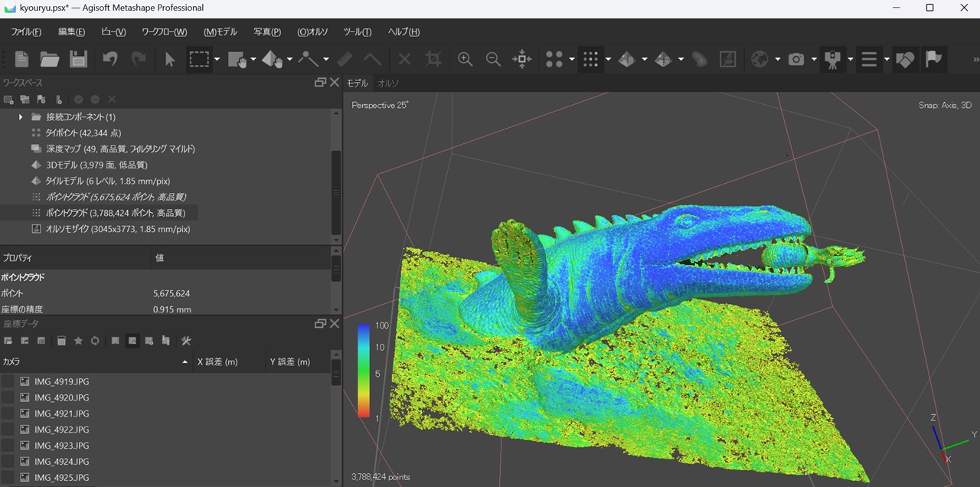Screen dimensions: 980x487
Task: Select the move region tool
Action: click(237, 59)
